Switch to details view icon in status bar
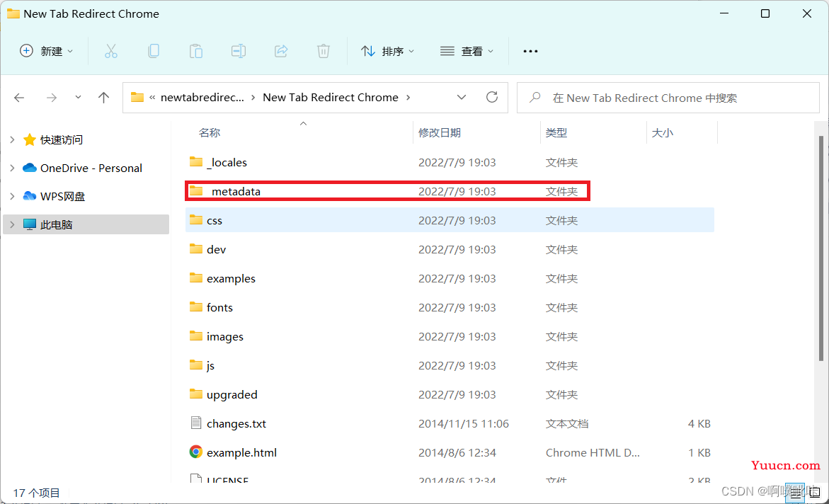This screenshot has width=829, height=504. coord(796,493)
